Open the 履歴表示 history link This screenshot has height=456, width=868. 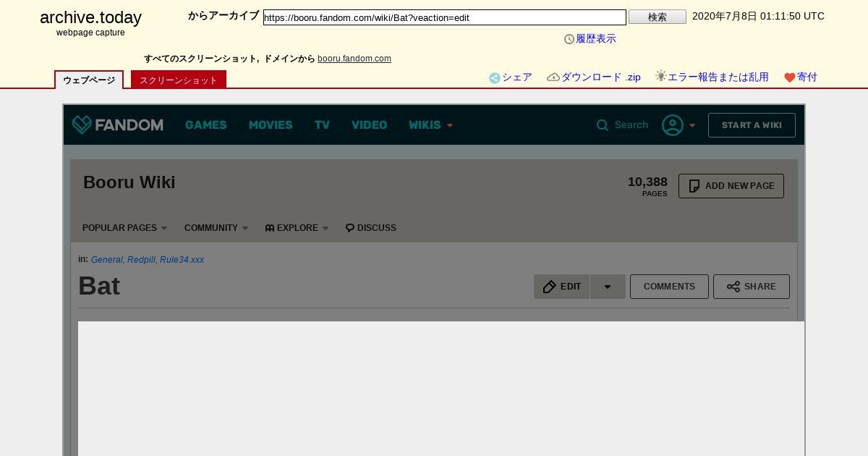click(x=596, y=39)
